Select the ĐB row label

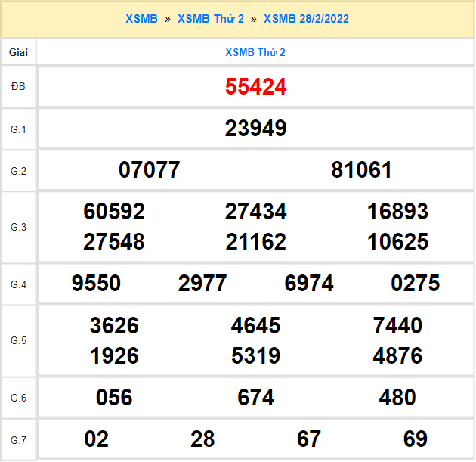pyautogui.click(x=19, y=87)
